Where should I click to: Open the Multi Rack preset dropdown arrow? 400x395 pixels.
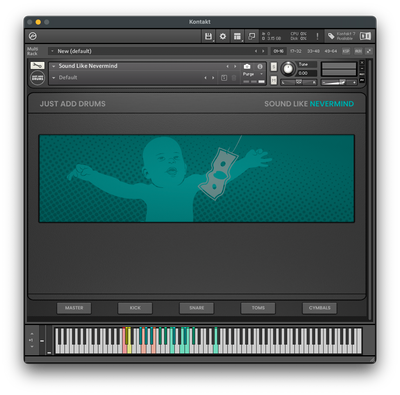click(x=52, y=51)
